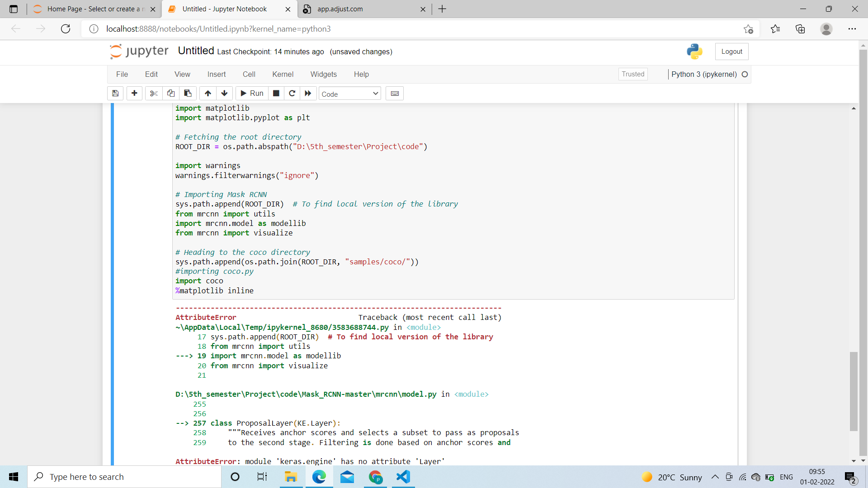Open the Kernel menu
The height and width of the screenshot is (488, 868).
point(283,75)
